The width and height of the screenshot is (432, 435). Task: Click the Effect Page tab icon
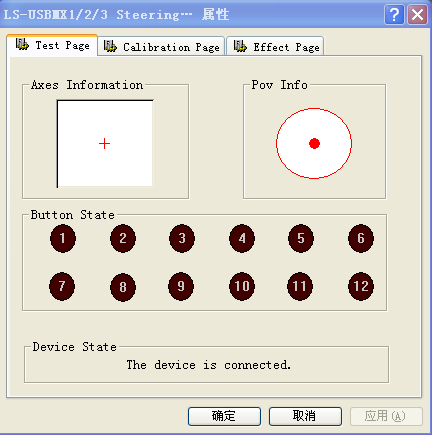(x=240, y=46)
